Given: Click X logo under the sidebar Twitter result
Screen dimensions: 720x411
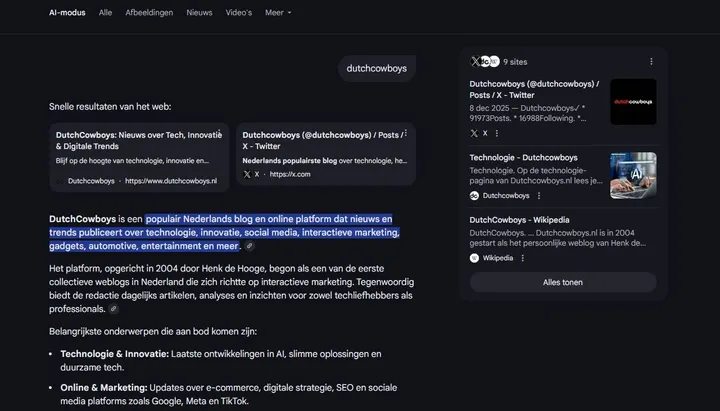Looking at the screenshot, I should [474, 133].
